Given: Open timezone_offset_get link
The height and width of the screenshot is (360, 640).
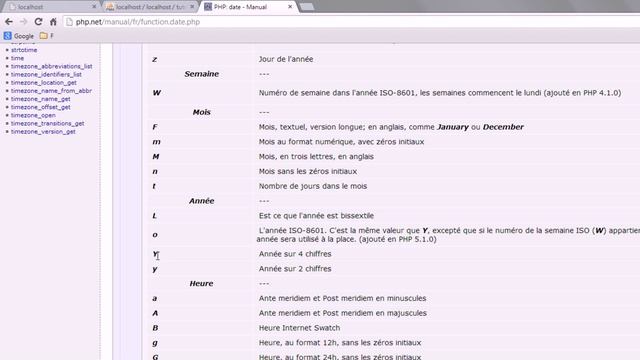Looking at the screenshot, I should (x=40, y=107).
